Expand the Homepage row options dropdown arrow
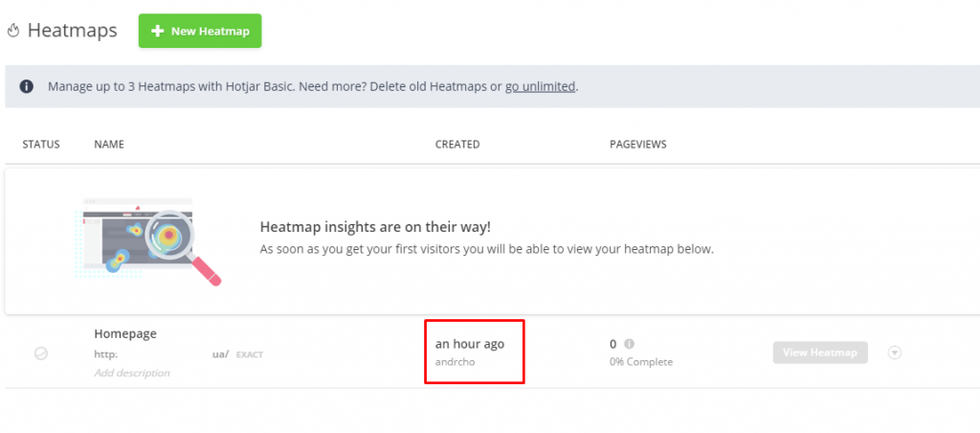This screenshot has width=980, height=433. pos(895,353)
